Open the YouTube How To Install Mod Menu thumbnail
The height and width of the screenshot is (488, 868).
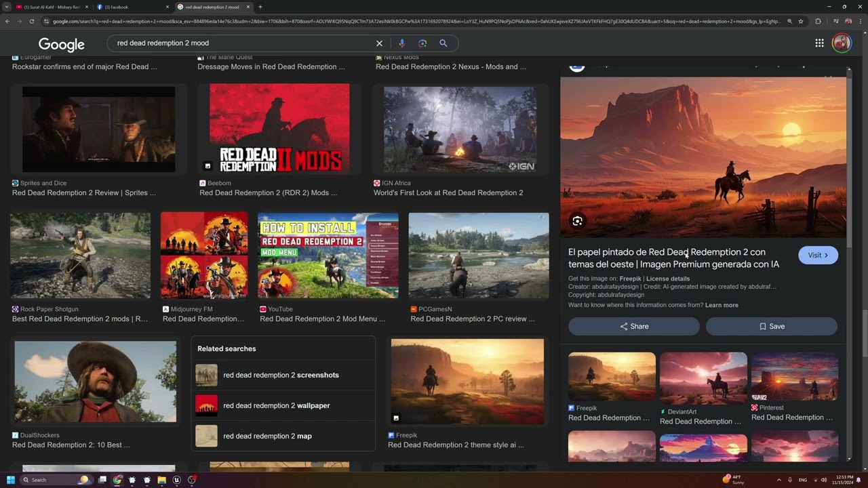pos(328,256)
